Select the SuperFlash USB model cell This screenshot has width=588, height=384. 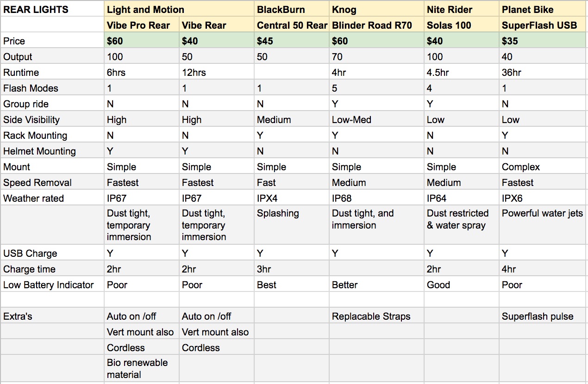point(540,25)
